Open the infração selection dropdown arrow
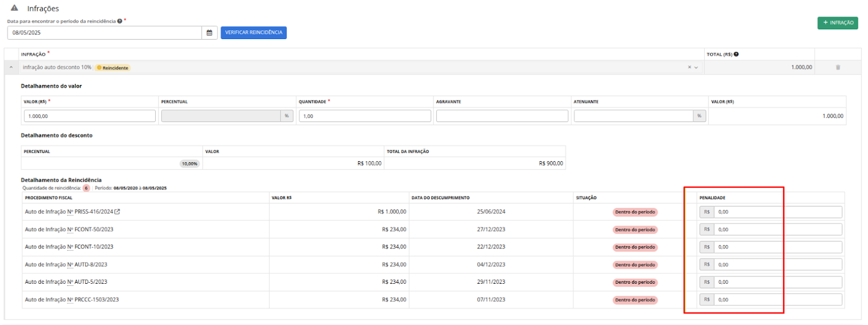Image resolution: width=868 pixels, height=325 pixels. click(696, 67)
